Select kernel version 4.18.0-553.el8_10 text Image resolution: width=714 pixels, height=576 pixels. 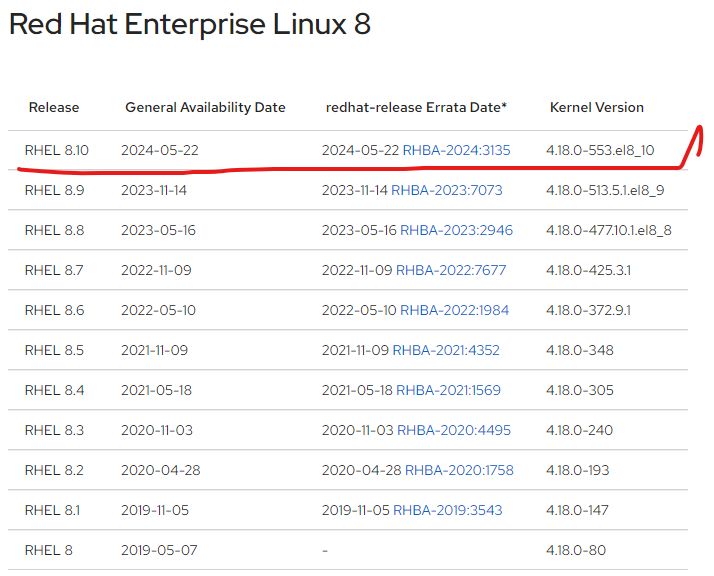[x=600, y=150]
